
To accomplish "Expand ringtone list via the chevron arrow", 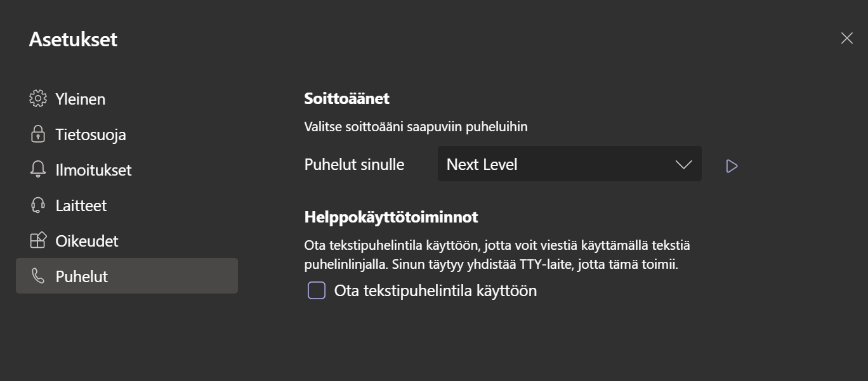I will (683, 165).
